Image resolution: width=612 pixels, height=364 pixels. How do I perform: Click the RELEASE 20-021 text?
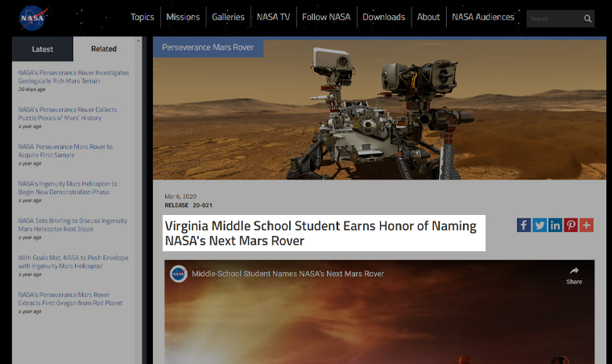188,205
